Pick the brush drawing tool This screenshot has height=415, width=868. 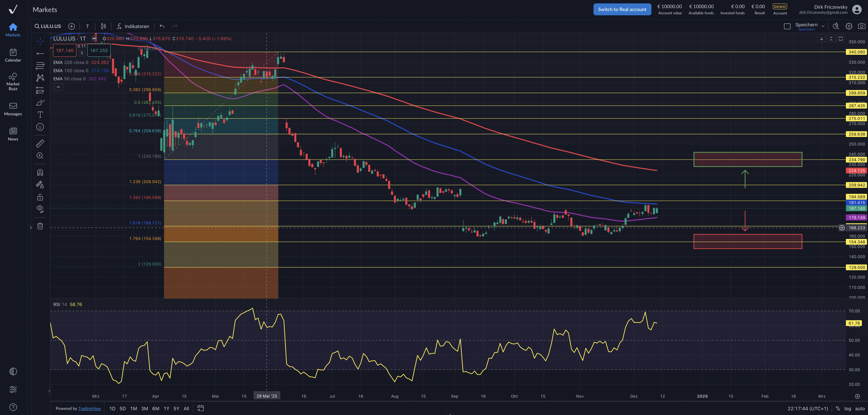coord(40,103)
